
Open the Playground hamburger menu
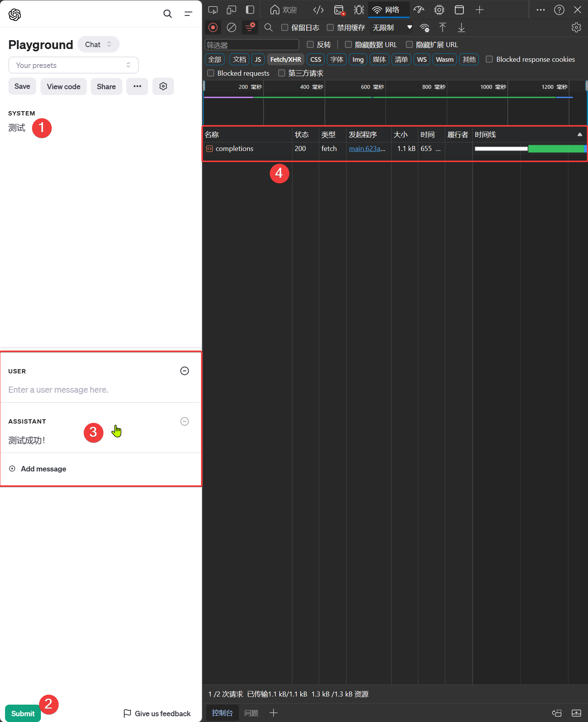click(188, 14)
